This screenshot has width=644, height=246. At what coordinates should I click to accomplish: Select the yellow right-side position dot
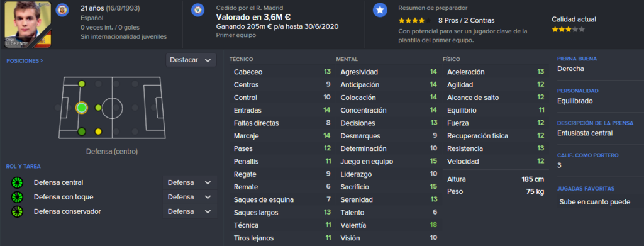(x=98, y=132)
